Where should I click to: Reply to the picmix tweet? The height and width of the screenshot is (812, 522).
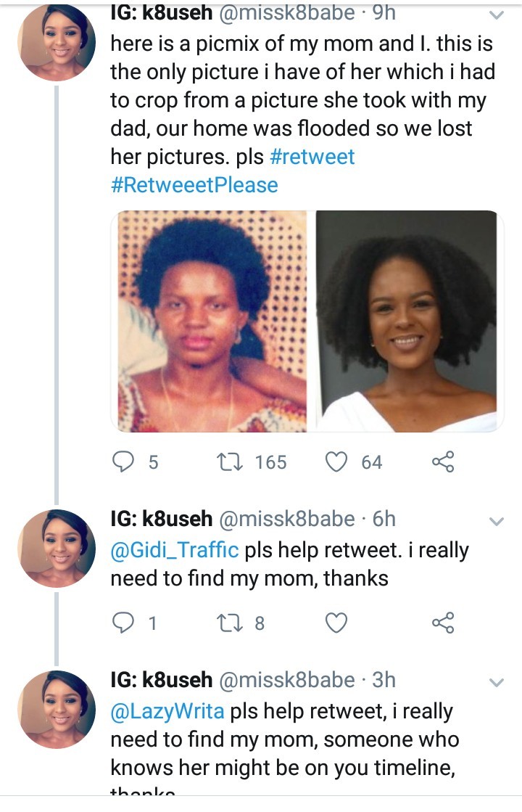pyautogui.click(x=125, y=462)
